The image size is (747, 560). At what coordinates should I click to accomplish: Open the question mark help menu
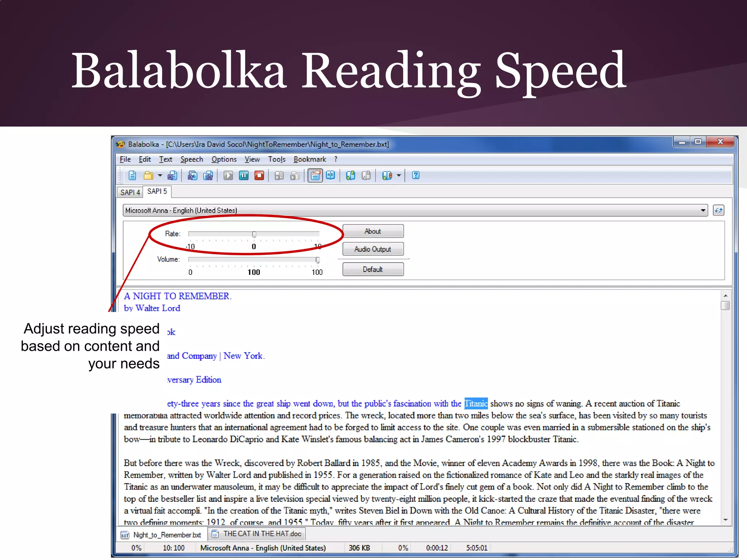pos(336,159)
